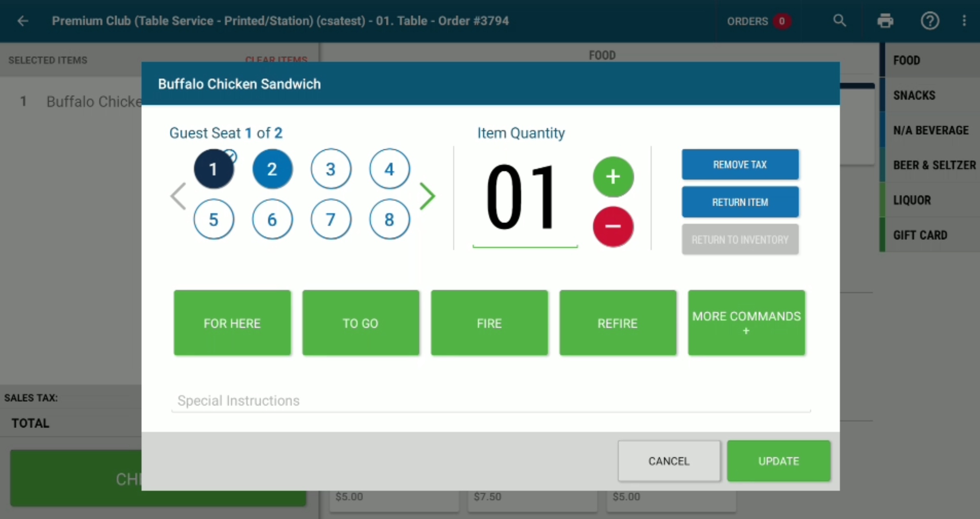Select guest seat 6

click(272, 219)
